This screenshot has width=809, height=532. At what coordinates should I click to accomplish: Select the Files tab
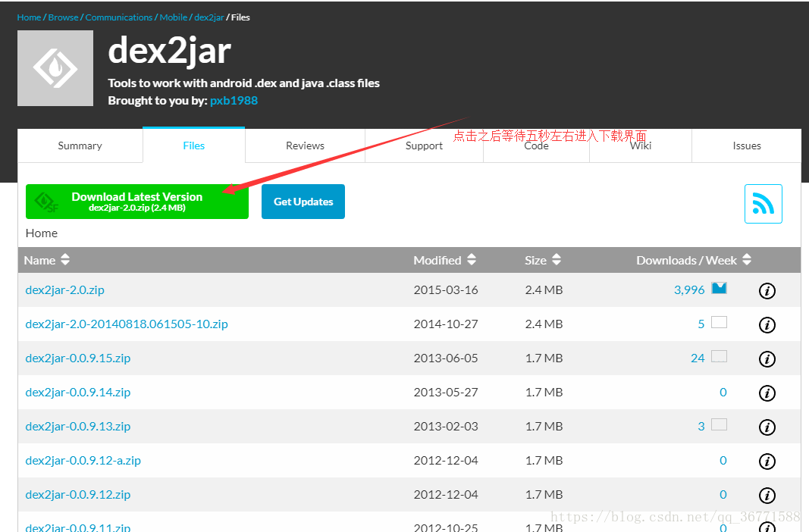tap(193, 145)
